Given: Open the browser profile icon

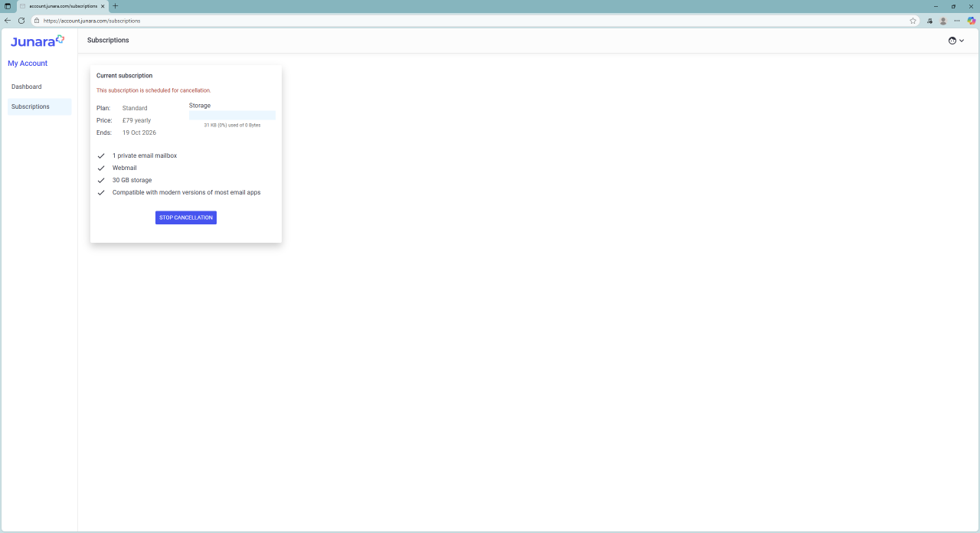Looking at the screenshot, I should click(x=943, y=21).
